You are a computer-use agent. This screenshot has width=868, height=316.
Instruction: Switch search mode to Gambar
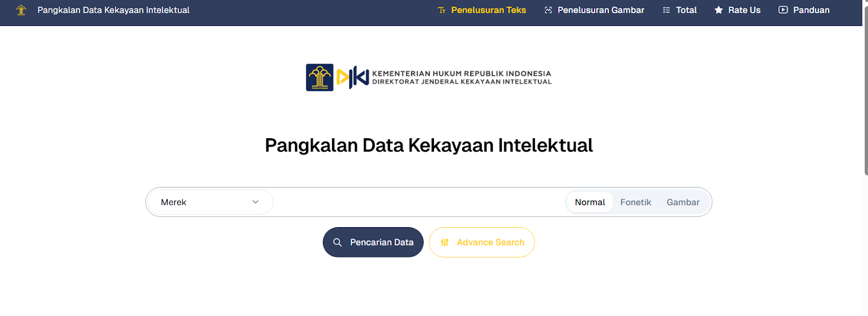682,202
